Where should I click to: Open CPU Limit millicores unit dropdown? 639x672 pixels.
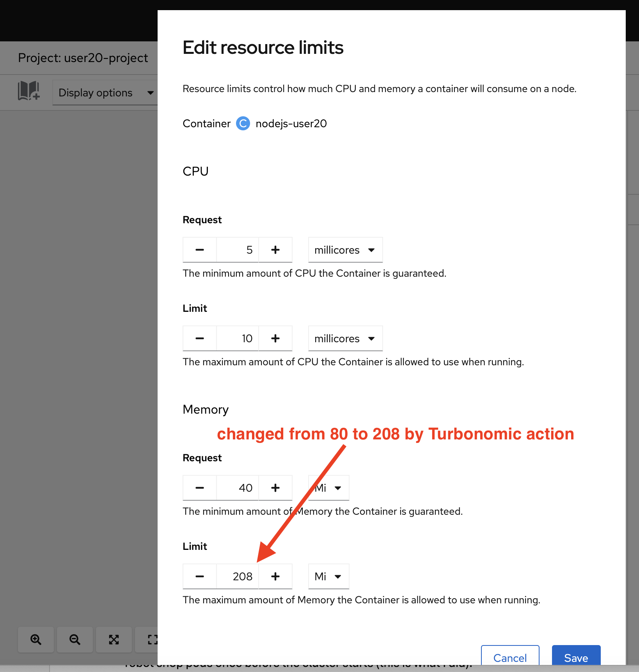(345, 338)
